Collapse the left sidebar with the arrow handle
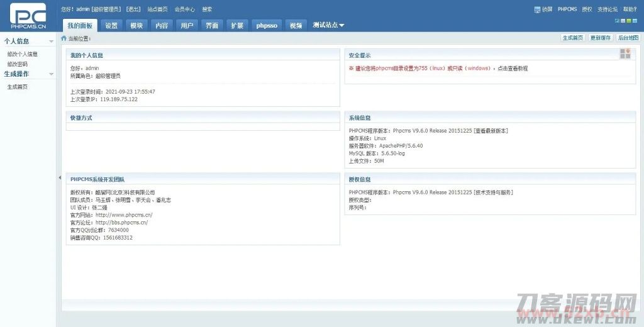The width and height of the screenshot is (644, 327). [59, 178]
